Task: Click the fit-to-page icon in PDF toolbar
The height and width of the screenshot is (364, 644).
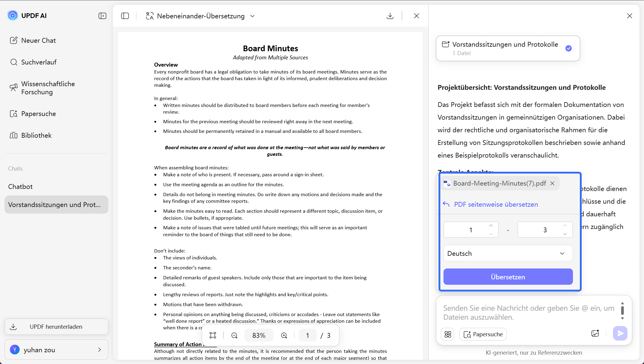Action: (213, 335)
